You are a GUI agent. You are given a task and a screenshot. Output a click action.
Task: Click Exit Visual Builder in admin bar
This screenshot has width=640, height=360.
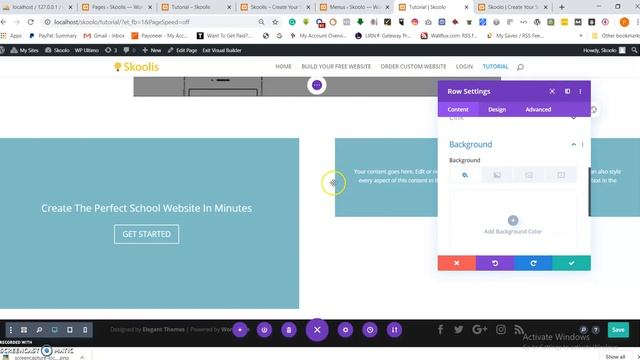(x=222, y=50)
